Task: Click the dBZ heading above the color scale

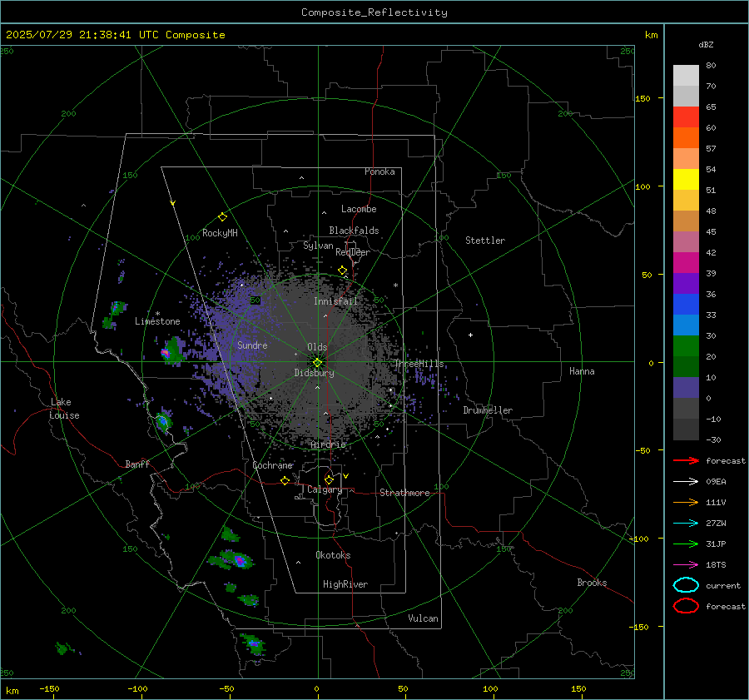Action: (x=706, y=44)
